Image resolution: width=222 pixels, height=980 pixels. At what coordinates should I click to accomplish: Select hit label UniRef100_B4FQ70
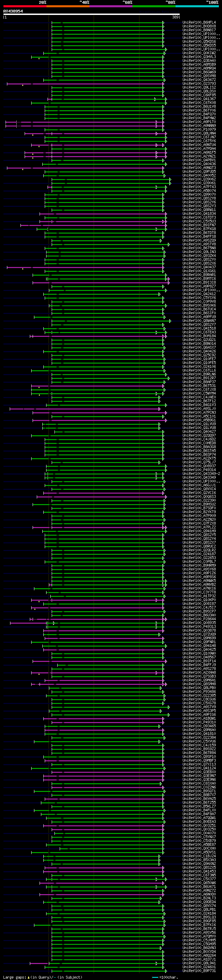point(199,114)
